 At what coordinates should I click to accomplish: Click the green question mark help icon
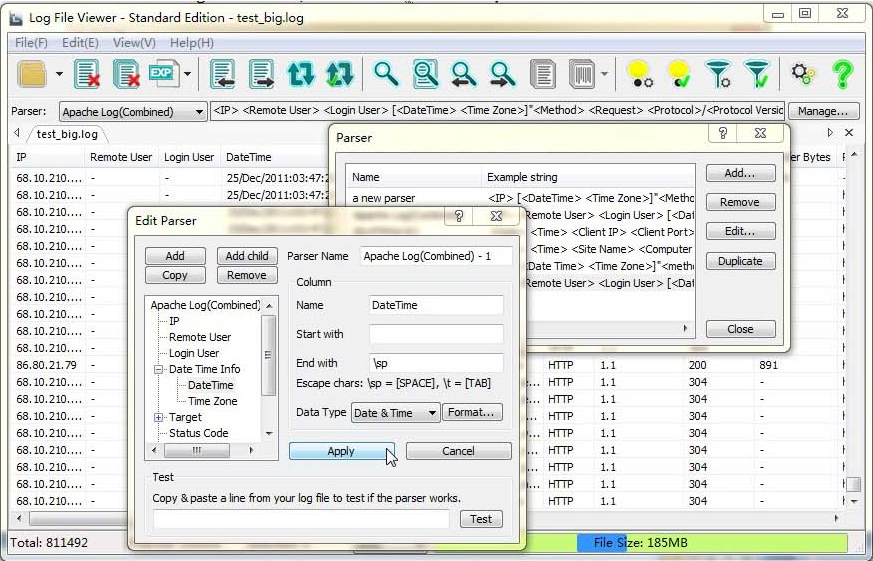(842, 74)
